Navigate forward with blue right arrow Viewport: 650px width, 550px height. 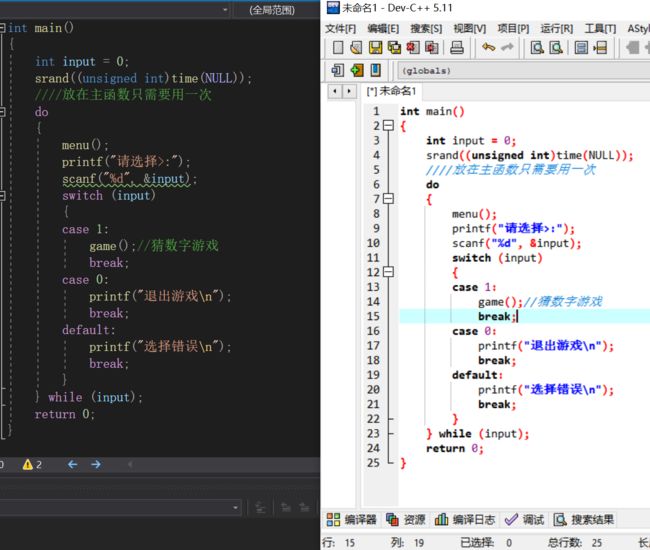(96, 464)
